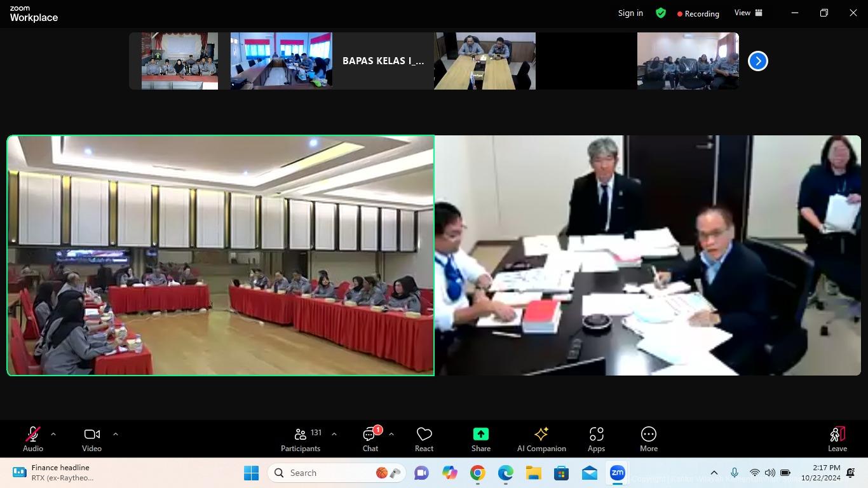The width and height of the screenshot is (868, 488).
Task: Open AI Companion
Action: click(x=541, y=439)
